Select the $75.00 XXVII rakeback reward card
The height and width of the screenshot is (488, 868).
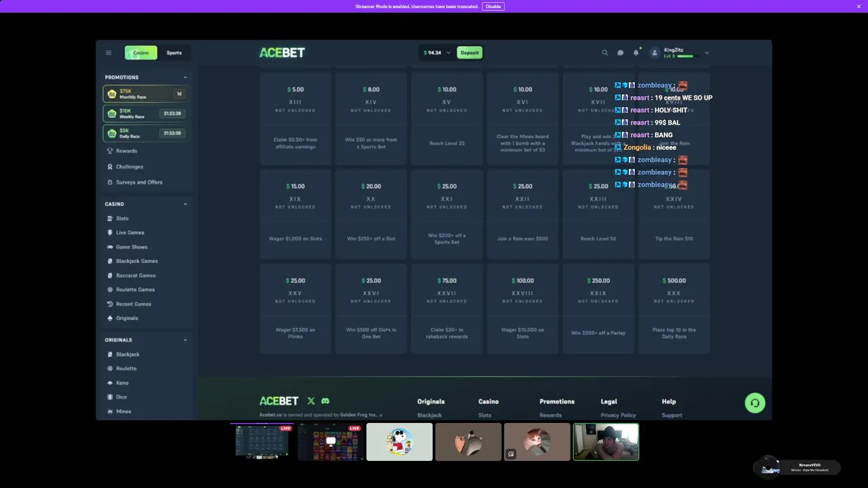point(447,308)
